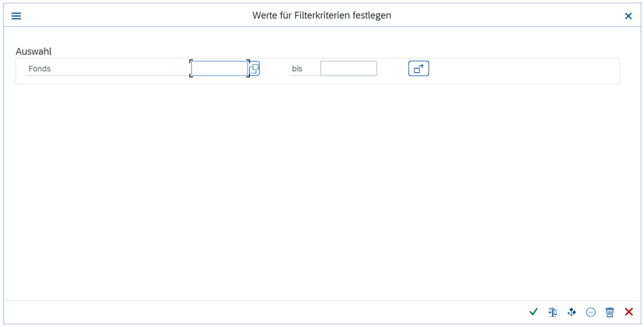Click the 'Fonds' field label
The height and width of the screenshot is (327, 644).
tap(40, 69)
